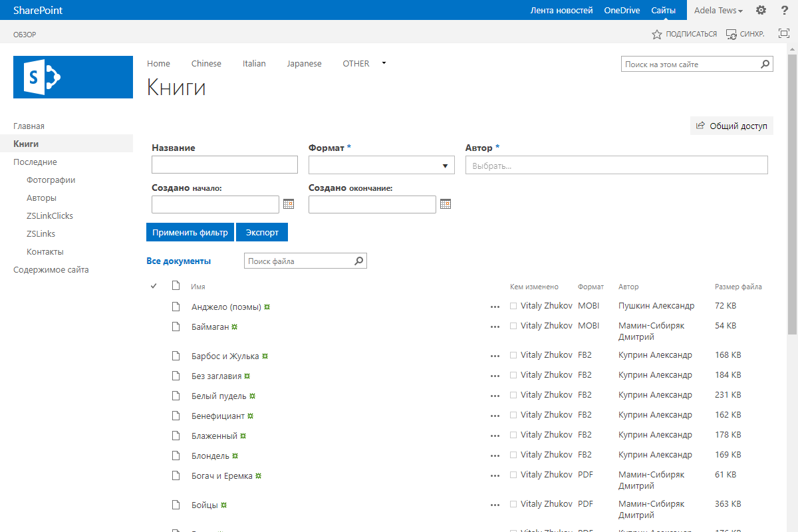Open the ОБЗОР ribbon tab
This screenshot has height=532, width=798.
coord(25,34)
